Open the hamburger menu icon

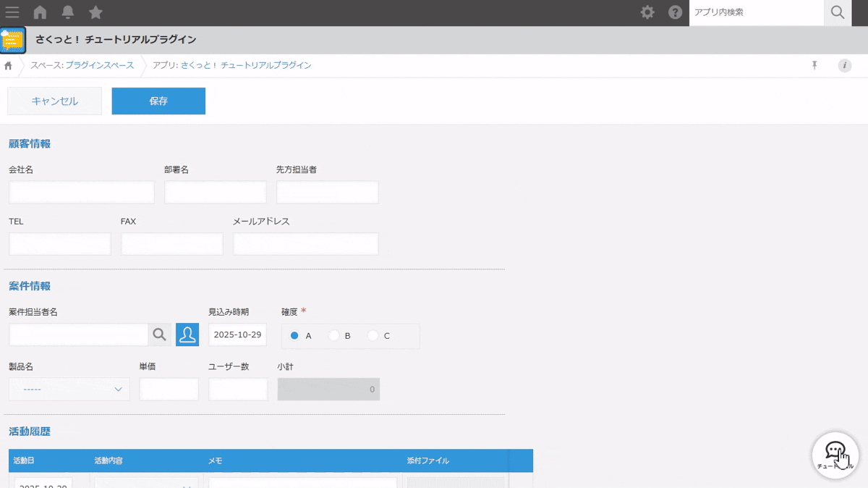(x=12, y=12)
